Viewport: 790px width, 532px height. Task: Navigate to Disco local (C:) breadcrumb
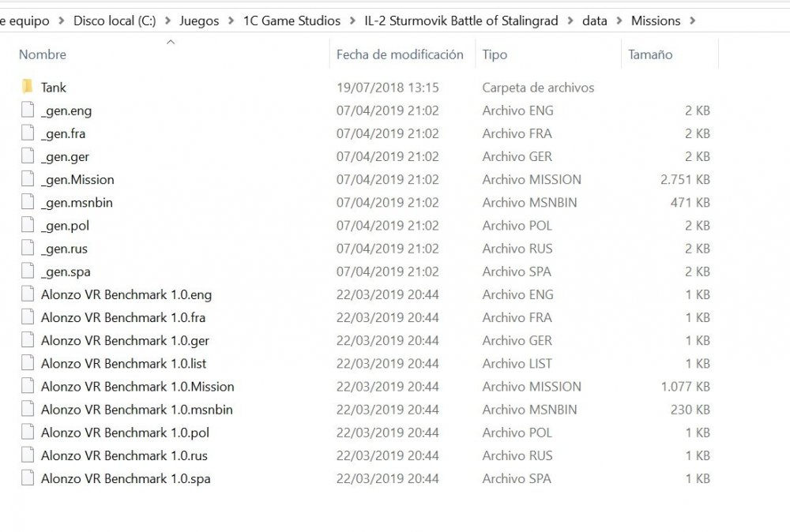(115, 21)
